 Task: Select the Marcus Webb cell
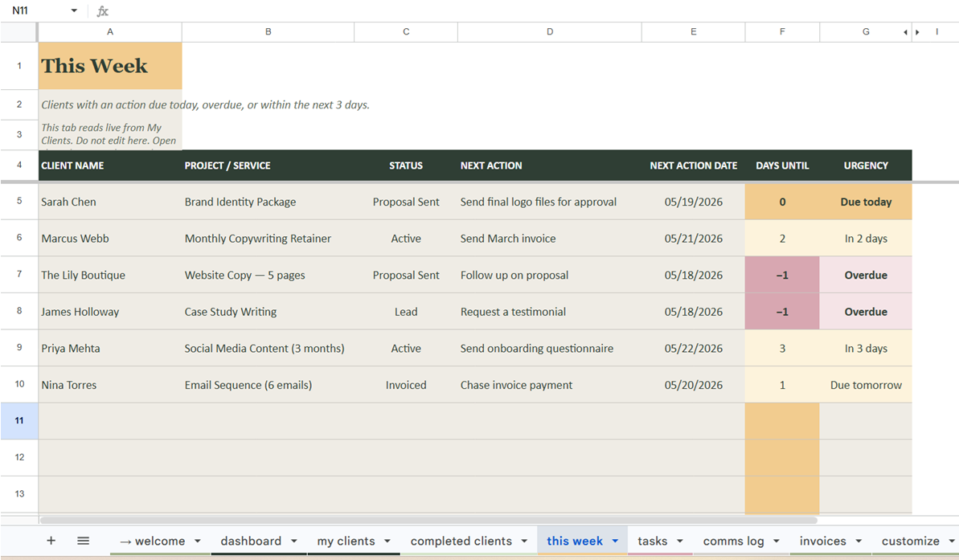pos(110,239)
